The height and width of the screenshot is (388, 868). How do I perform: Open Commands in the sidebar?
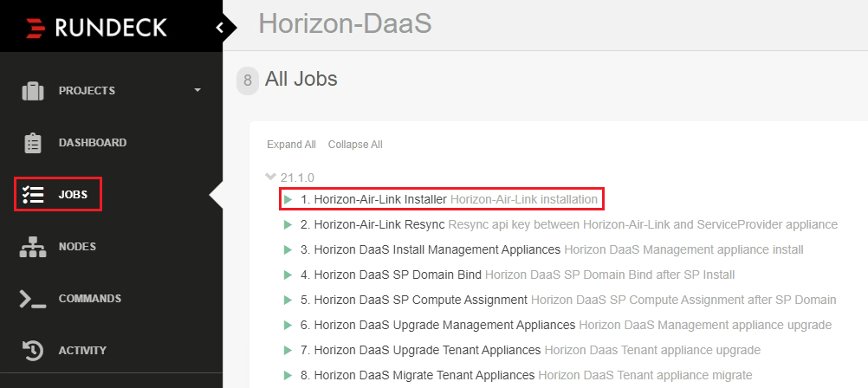(x=90, y=299)
